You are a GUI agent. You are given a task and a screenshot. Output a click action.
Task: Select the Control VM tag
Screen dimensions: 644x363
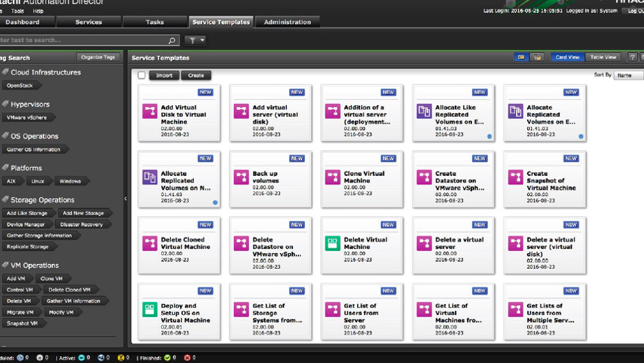click(x=21, y=290)
